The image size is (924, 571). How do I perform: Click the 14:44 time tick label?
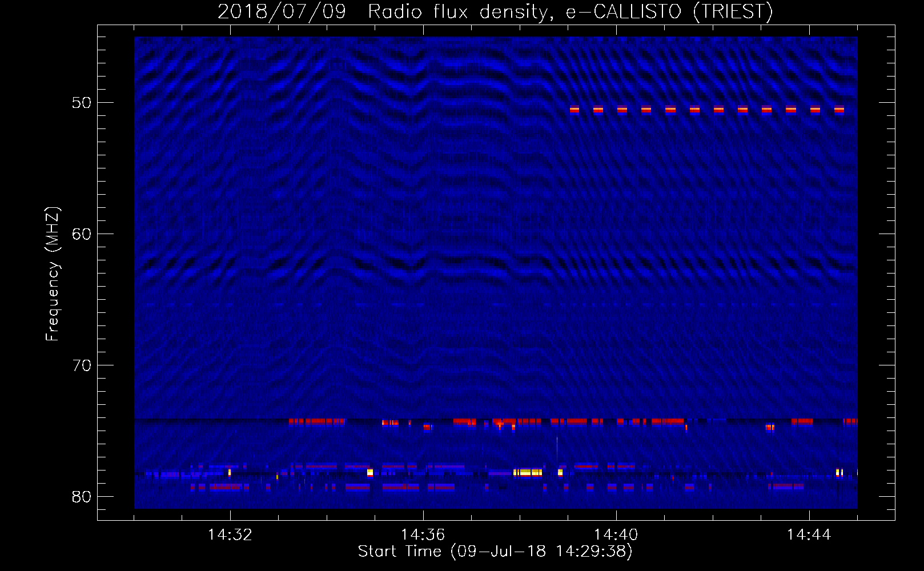(x=809, y=534)
